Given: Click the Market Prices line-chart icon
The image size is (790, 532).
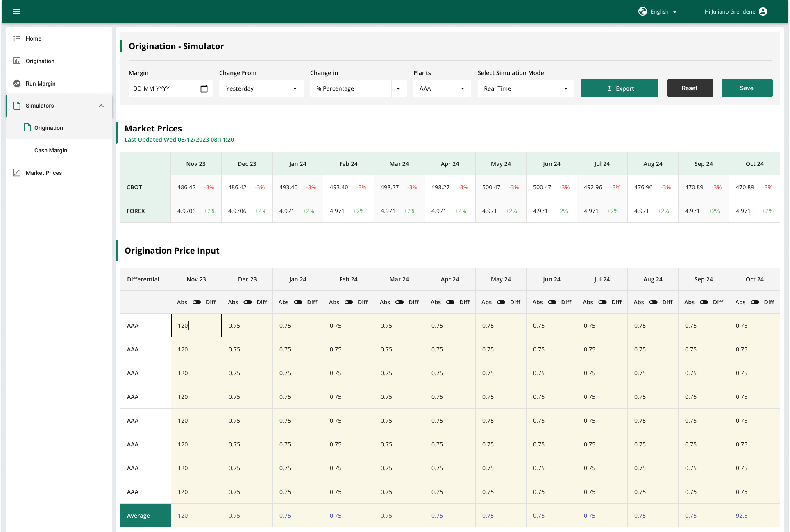Looking at the screenshot, I should (x=17, y=173).
